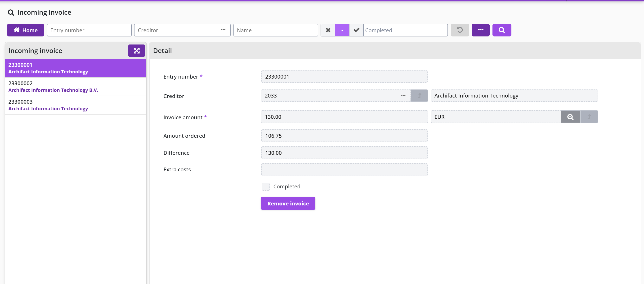Select invoice 23300002 Archifact B.V.
644x284 pixels.
(76, 86)
